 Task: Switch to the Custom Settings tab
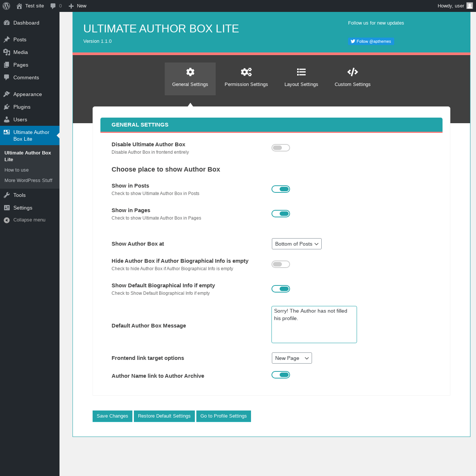pos(353,79)
